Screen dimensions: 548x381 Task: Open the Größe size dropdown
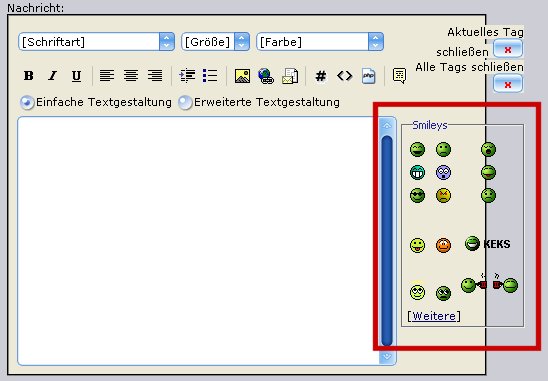pyautogui.click(x=215, y=42)
